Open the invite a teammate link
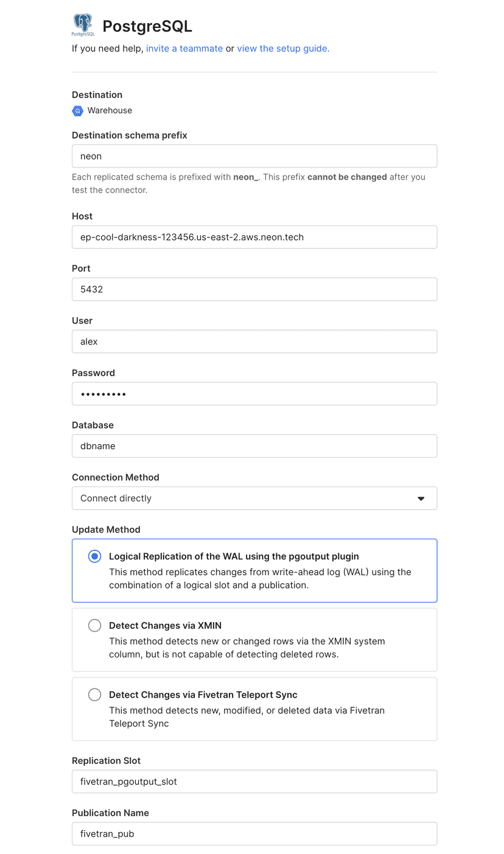This screenshot has width=504, height=854. [x=184, y=49]
